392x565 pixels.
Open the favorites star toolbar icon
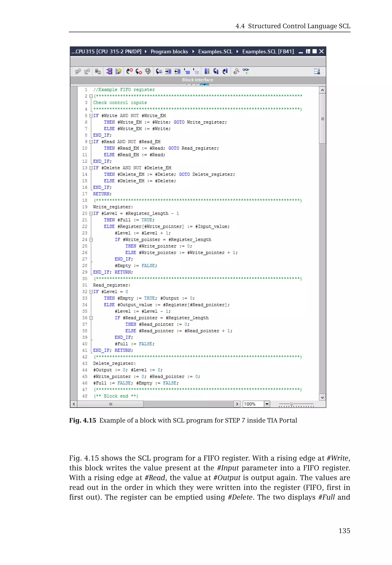point(118,71)
